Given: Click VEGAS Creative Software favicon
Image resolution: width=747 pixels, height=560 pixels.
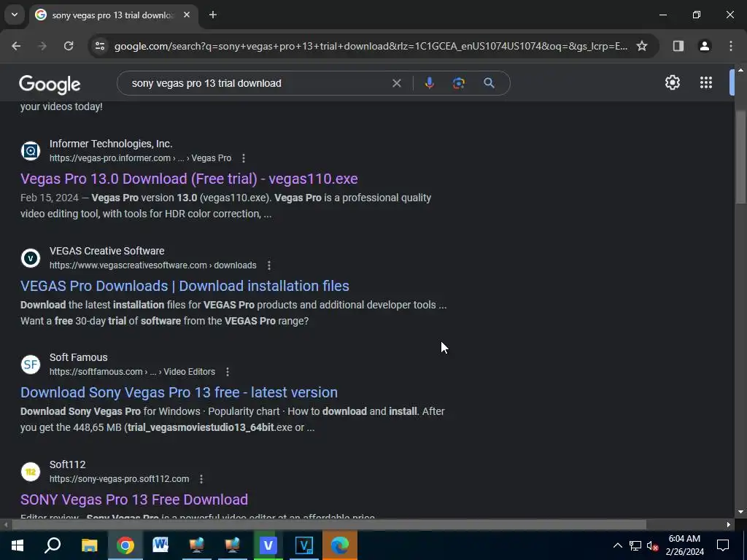Looking at the screenshot, I should pyautogui.click(x=31, y=258).
